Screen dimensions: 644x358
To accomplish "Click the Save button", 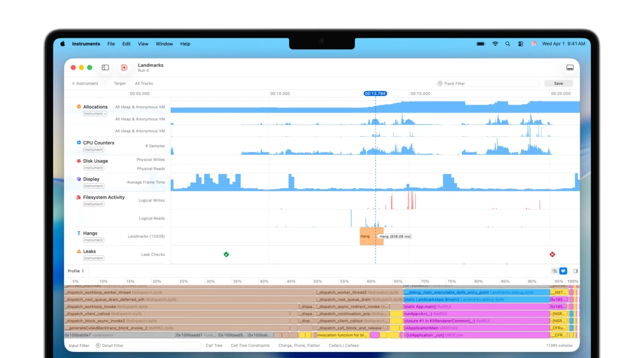I will pos(558,83).
